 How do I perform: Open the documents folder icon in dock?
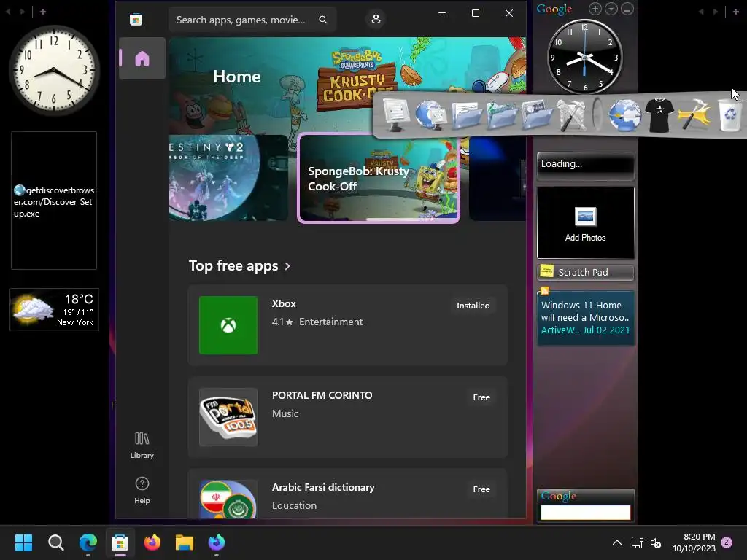click(x=466, y=114)
